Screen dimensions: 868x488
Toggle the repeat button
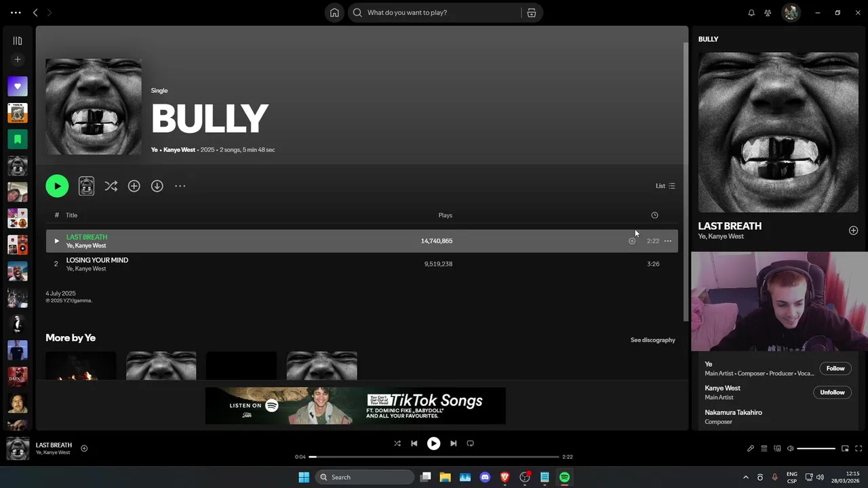coord(470,443)
